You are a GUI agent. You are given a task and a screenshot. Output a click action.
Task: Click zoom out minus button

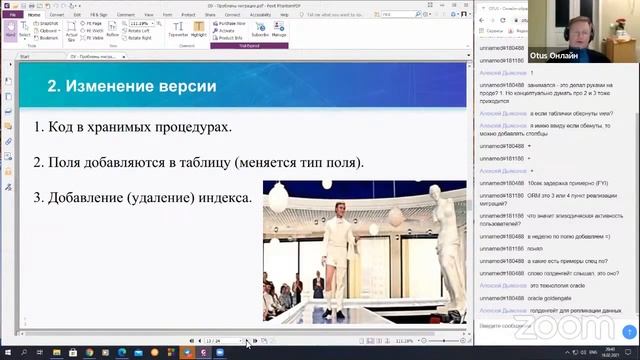tap(424, 341)
